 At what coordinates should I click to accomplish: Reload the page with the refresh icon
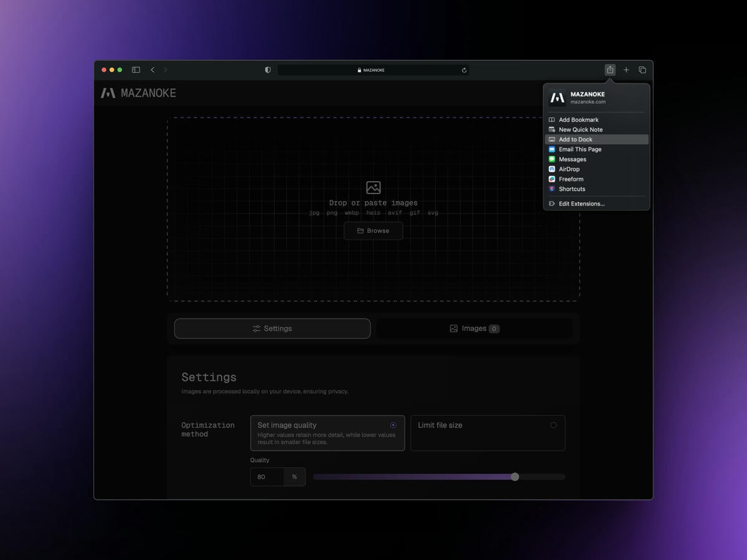[464, 70]
